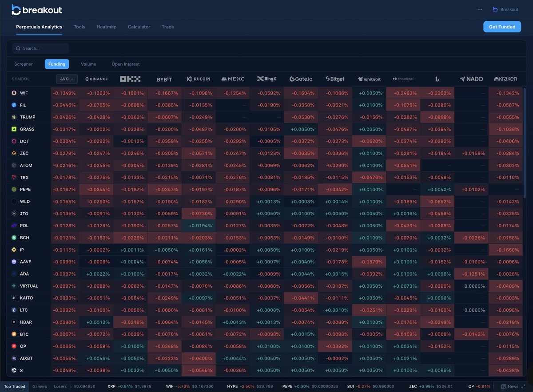533x392 pixels.
Task: Click the FIL coin icon
Action: (x=14, y=105)
